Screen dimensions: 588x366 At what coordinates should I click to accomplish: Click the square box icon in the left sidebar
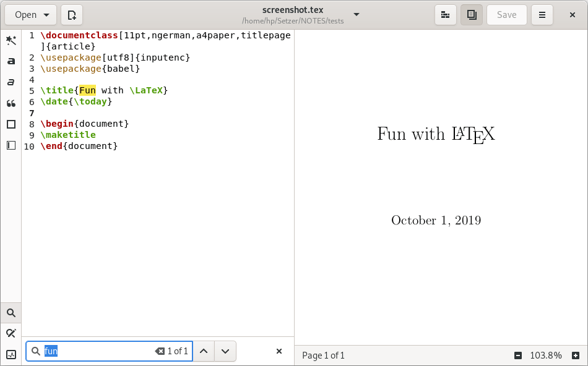point(11,124)
